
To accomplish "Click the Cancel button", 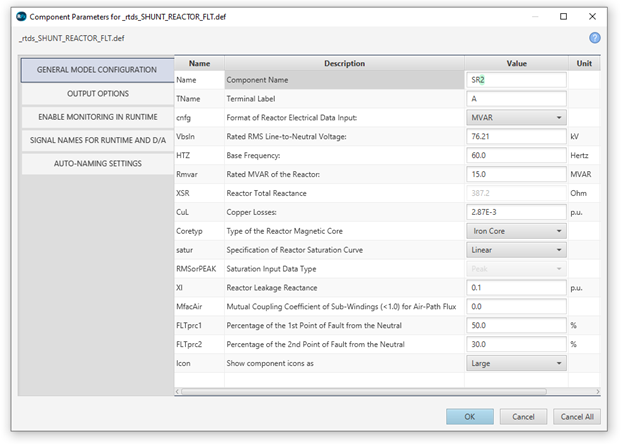I will (523, 416).
